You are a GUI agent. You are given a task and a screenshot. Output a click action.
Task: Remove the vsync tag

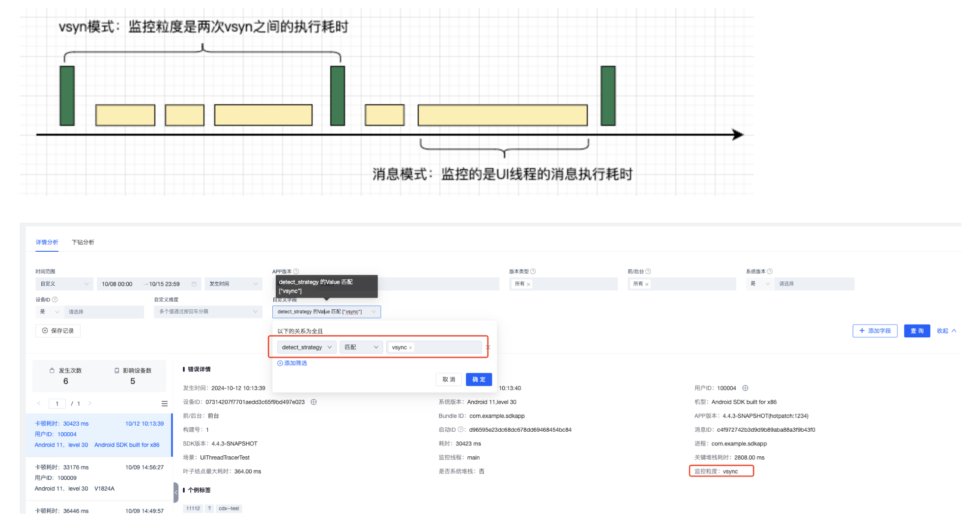coord(410,348)
